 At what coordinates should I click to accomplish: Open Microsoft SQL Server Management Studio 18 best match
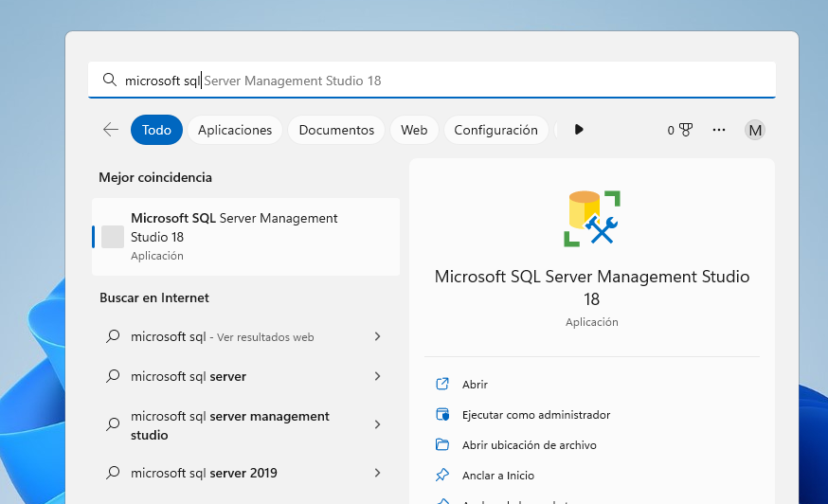coord(245,237)
